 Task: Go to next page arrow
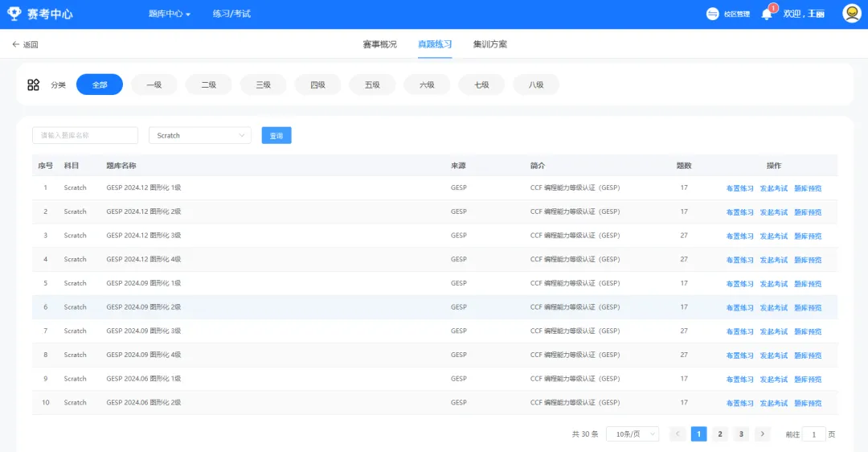[762, 434]
